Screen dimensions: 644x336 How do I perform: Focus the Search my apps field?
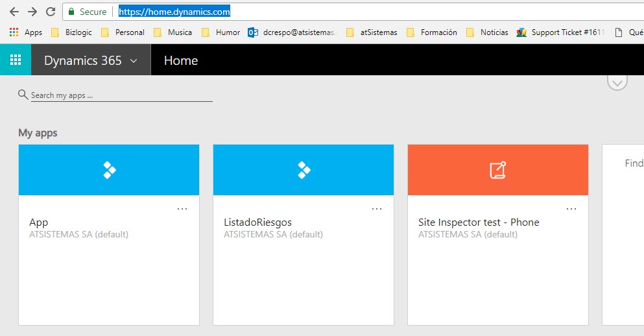click(x=121, y=95)
